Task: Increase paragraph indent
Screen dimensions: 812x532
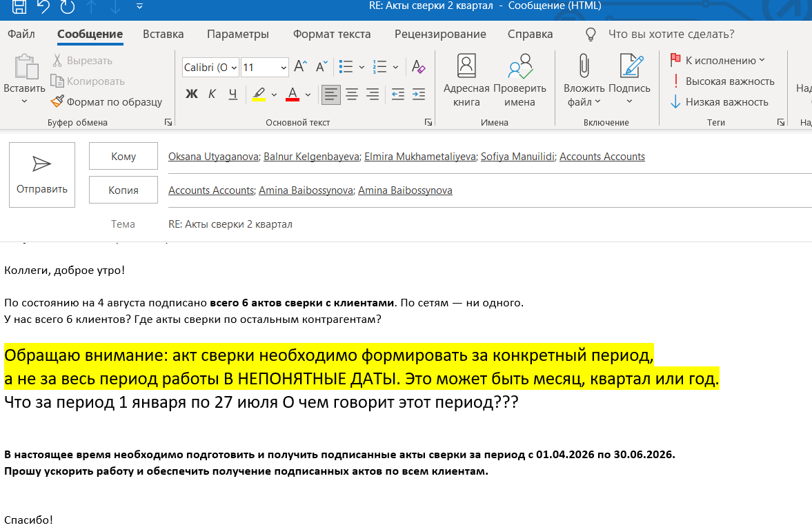Action: click(x=419, y=95)
